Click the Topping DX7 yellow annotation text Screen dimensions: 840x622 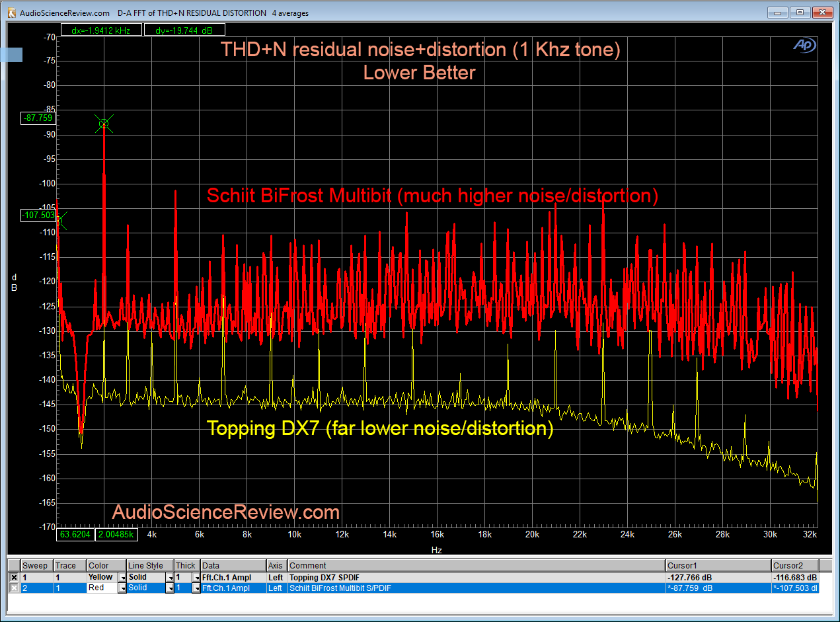pos(380,428)
